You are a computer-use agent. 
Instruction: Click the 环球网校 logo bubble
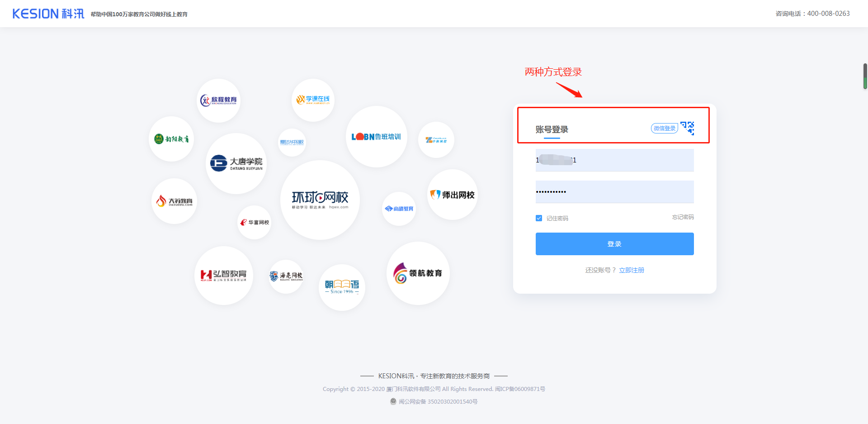tap(320, 200)
